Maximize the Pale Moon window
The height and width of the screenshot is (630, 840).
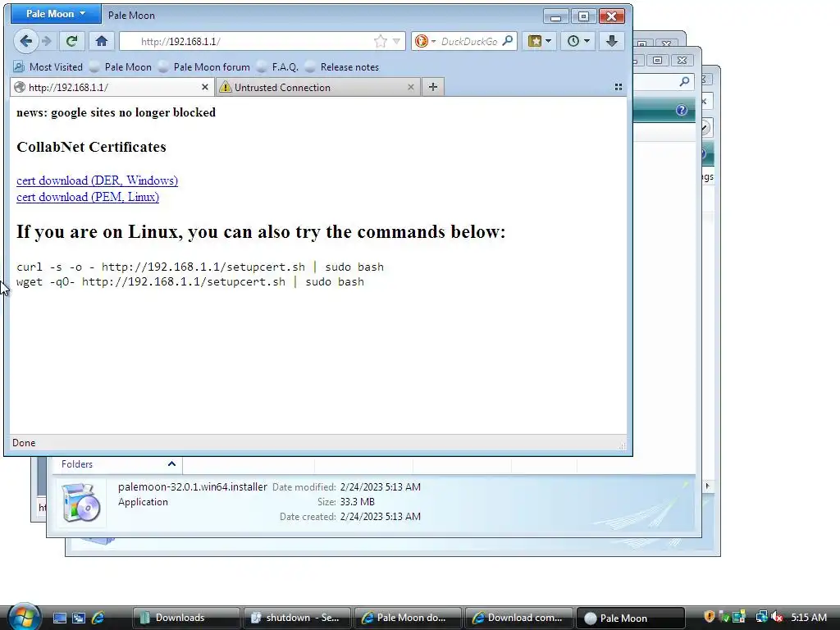583,16
